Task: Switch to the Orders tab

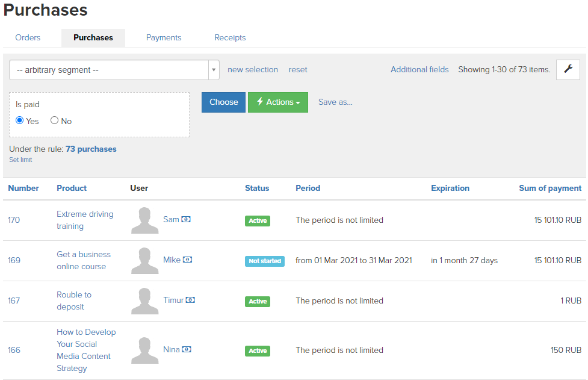Action: (28, 37)
